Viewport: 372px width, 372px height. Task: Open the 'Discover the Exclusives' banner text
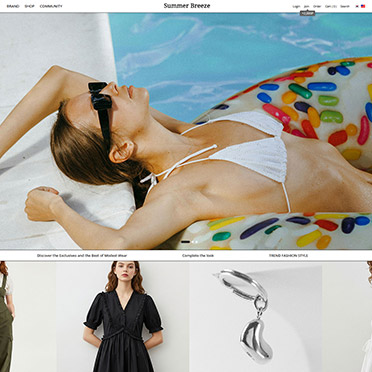82,256
